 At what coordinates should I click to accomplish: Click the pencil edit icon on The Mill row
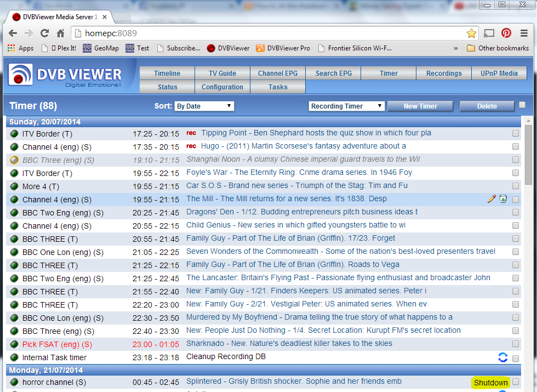click(492, 199)
